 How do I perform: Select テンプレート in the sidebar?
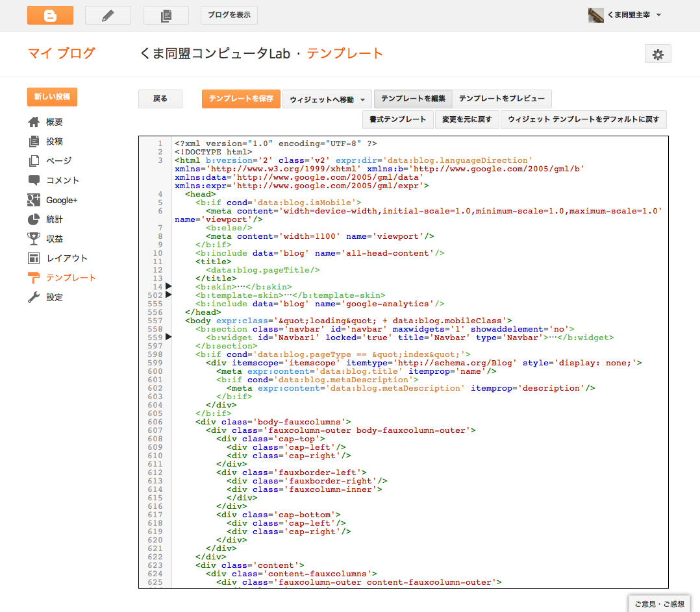(x=71, y=278)
